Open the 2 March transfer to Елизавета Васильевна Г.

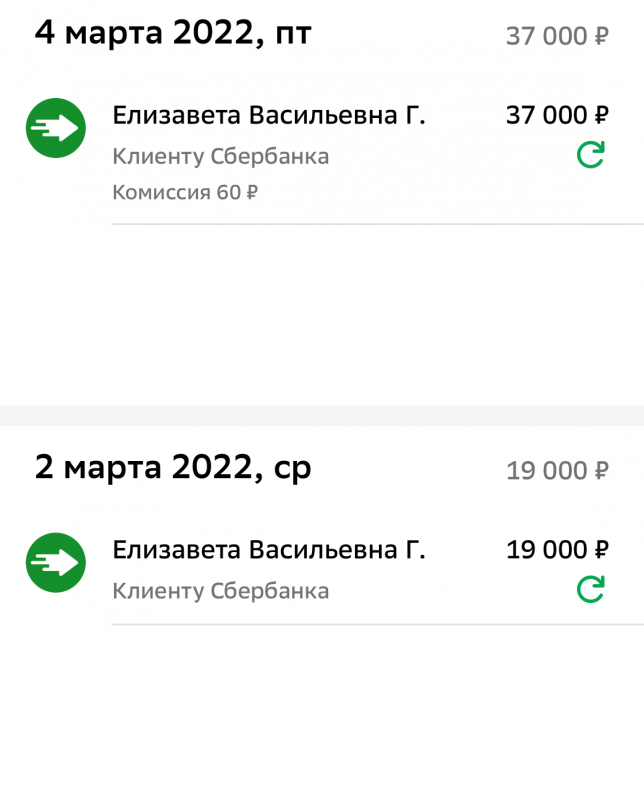(x=269, y=550)
